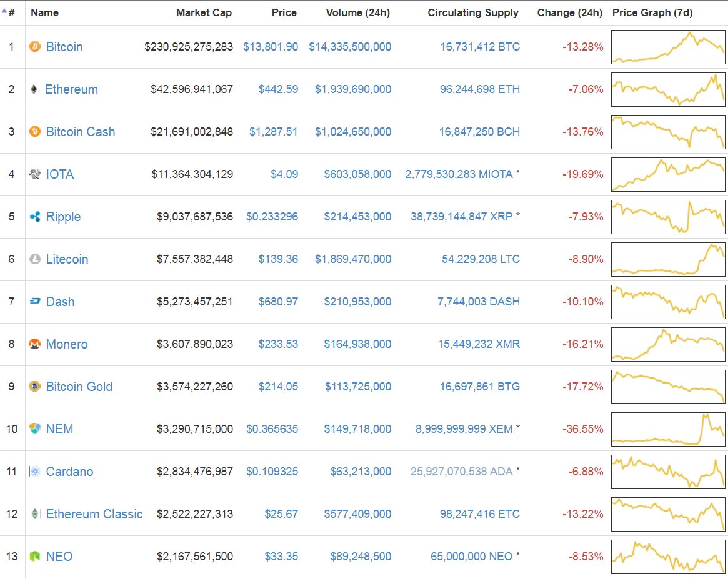
Task: Click supply 65,000,000 NEO
Action: point(471,557)
